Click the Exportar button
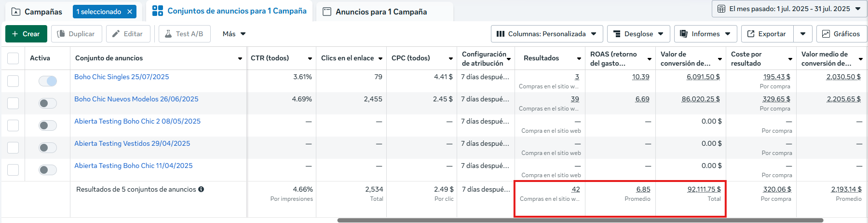 coord(766,34)
